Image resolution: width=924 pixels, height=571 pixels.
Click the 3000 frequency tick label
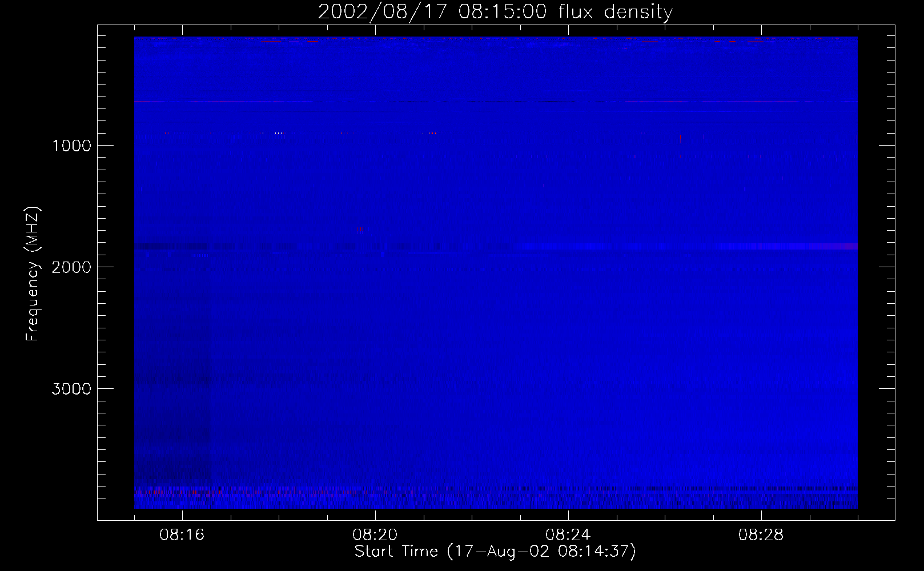pos(71,389)
